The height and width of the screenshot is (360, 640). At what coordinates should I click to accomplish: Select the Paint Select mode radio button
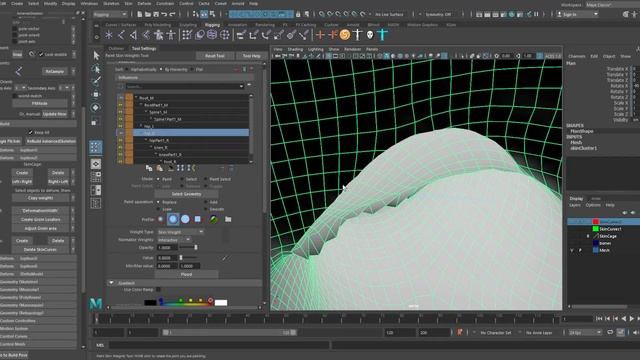click(206, 179)
